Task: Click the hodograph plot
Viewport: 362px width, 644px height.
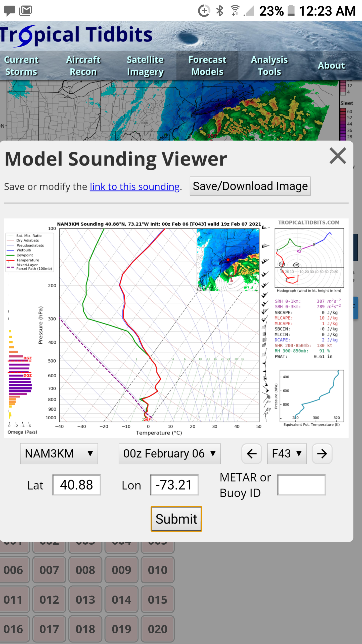Action: click(309, 258)
